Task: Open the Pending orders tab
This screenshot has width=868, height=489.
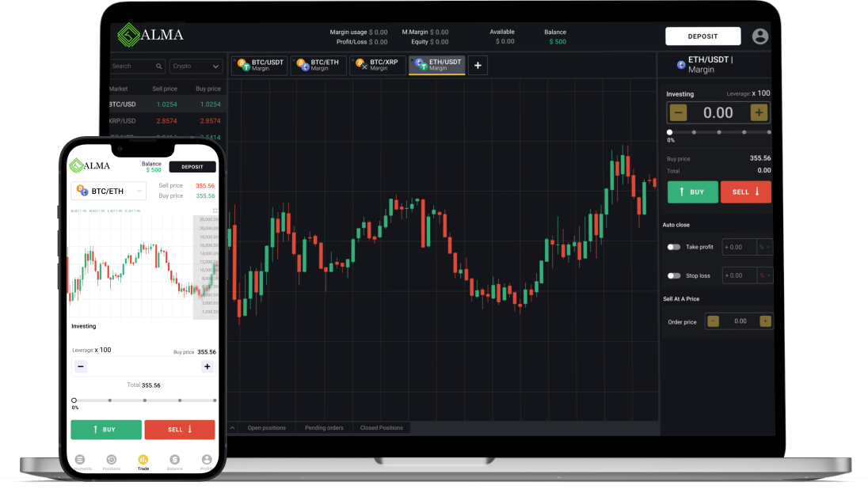Action: click(x=324, y=428)
